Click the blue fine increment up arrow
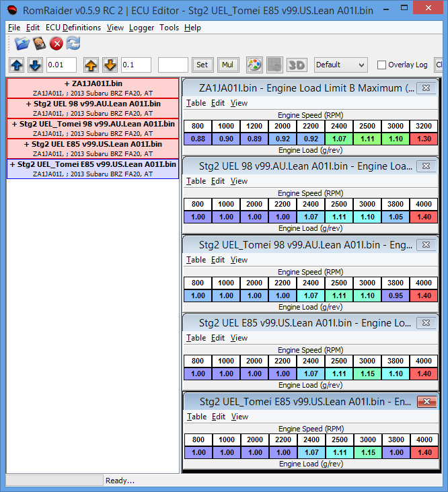 pyautogui.click(x=17, y=65)
